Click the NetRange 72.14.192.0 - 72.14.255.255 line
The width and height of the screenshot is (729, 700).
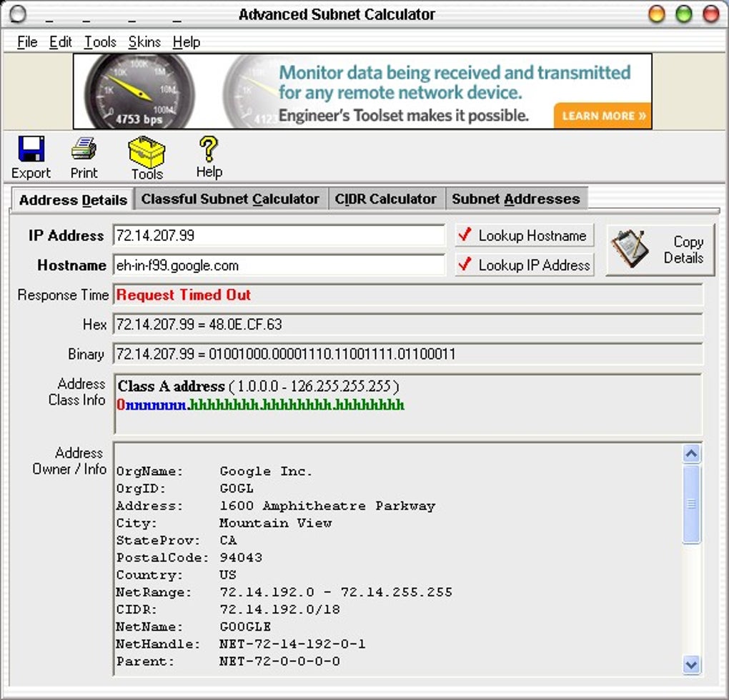[x=284, y=591]
